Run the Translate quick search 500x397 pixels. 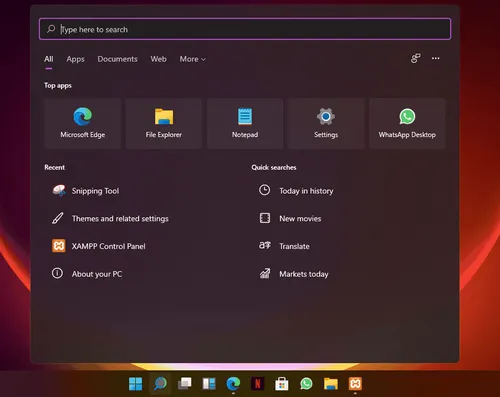point(294,246)
